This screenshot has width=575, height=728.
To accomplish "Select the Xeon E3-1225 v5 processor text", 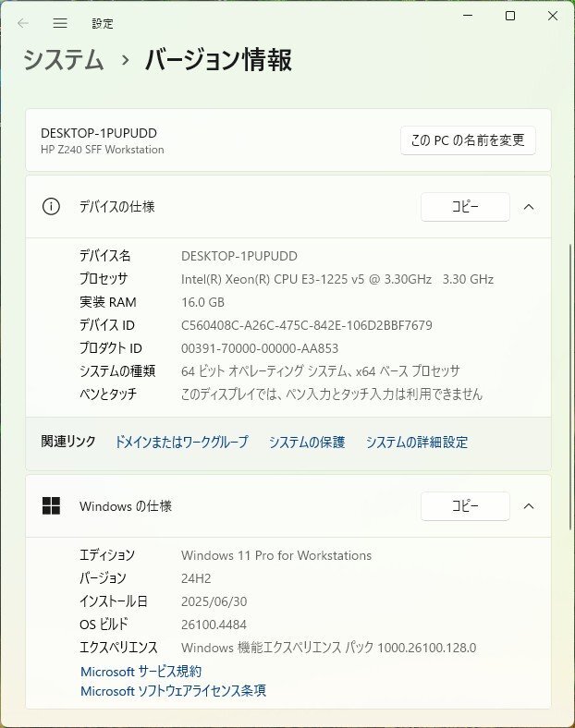I will [337, 279].
